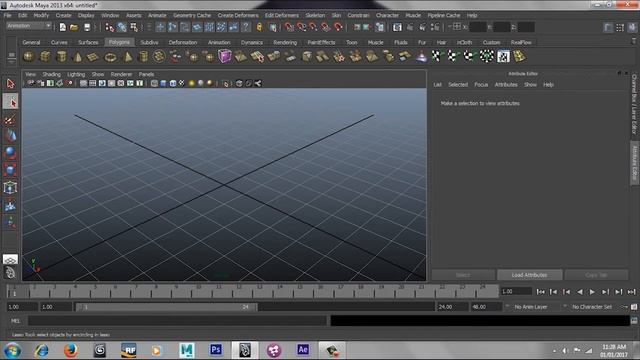
Task: Click the Select button in Attribute Editor
Action: (x=463, y=275)
